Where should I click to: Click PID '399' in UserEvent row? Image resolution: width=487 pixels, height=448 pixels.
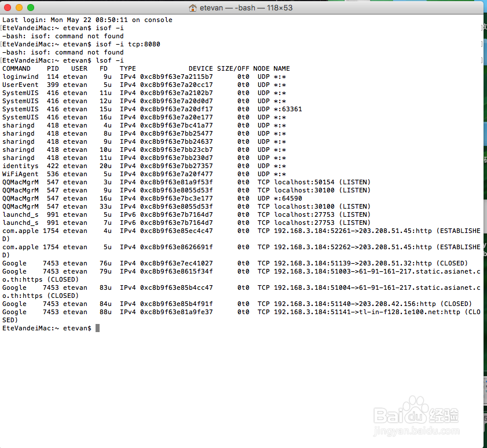[53, 85]
